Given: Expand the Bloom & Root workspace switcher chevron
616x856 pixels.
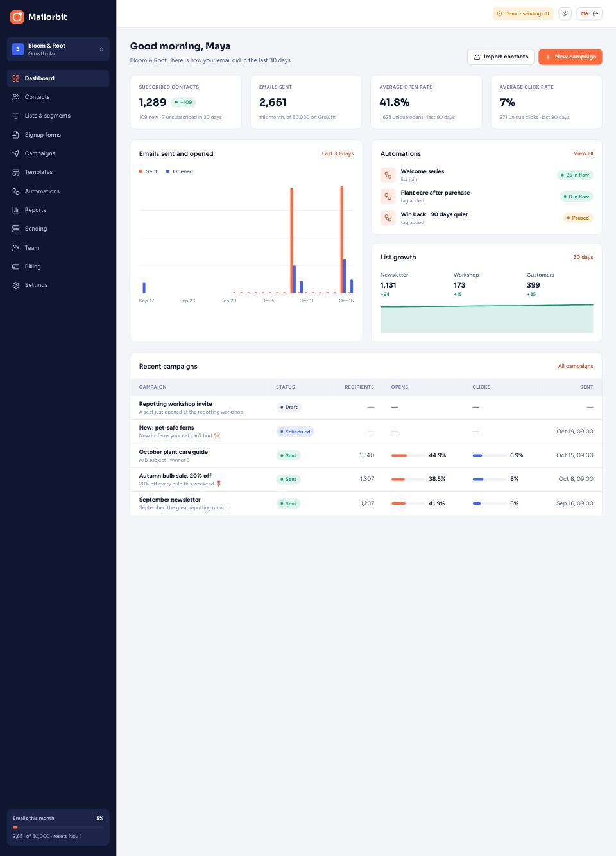Looking at the screenshot, I should pyautogui.click(x=101, y=49).
